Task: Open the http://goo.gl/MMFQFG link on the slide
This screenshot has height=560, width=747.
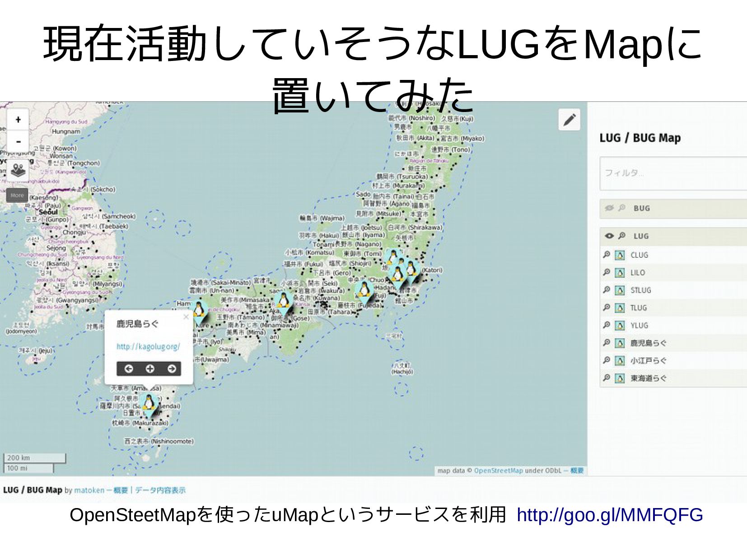Action: coord(610,515)
